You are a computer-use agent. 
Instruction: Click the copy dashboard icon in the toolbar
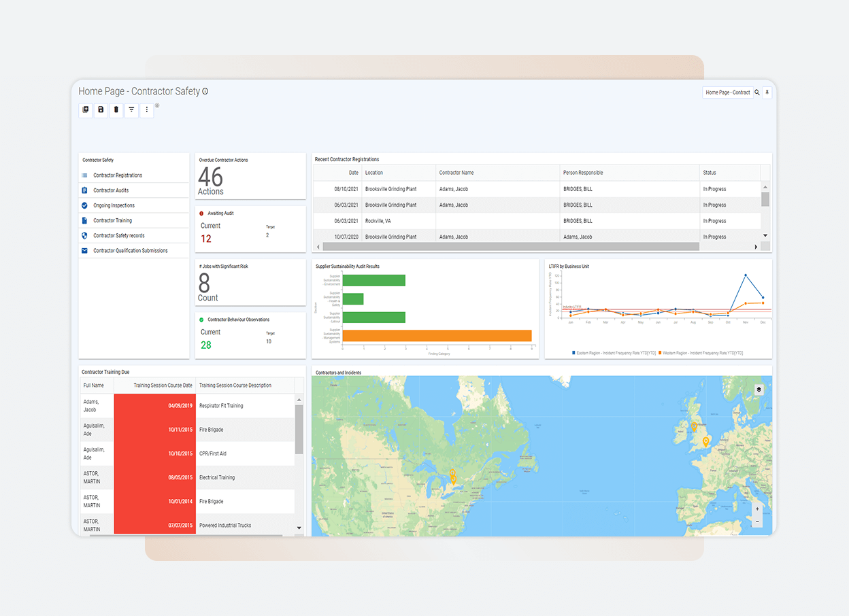[85, 110]
